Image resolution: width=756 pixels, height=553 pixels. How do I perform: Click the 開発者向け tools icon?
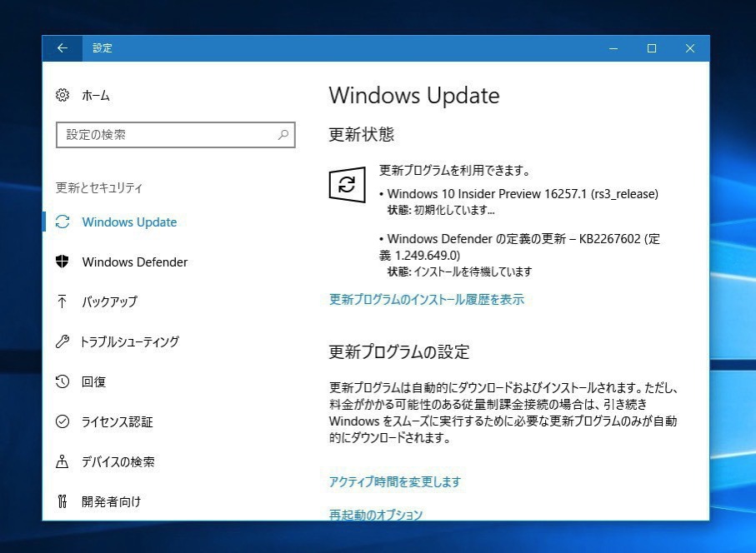[x=63, y=501]
